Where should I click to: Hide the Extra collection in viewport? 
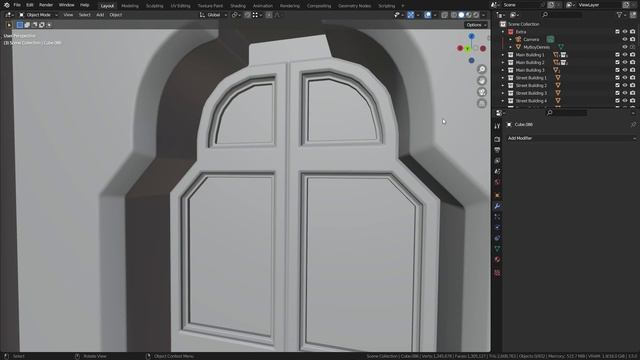(625, 32)
